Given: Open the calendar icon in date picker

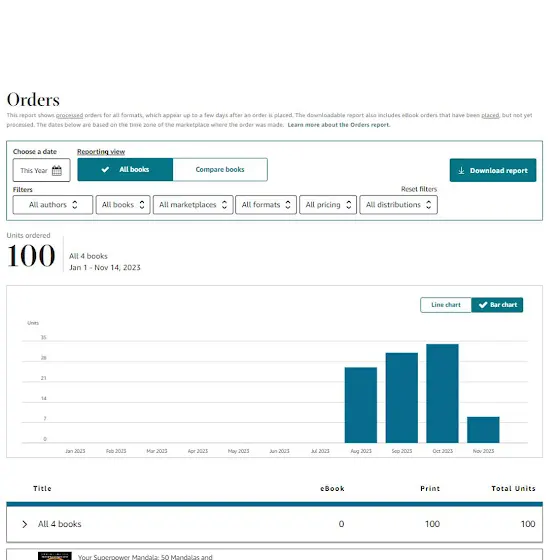Looking at the screenshot, I should point(57,170).
